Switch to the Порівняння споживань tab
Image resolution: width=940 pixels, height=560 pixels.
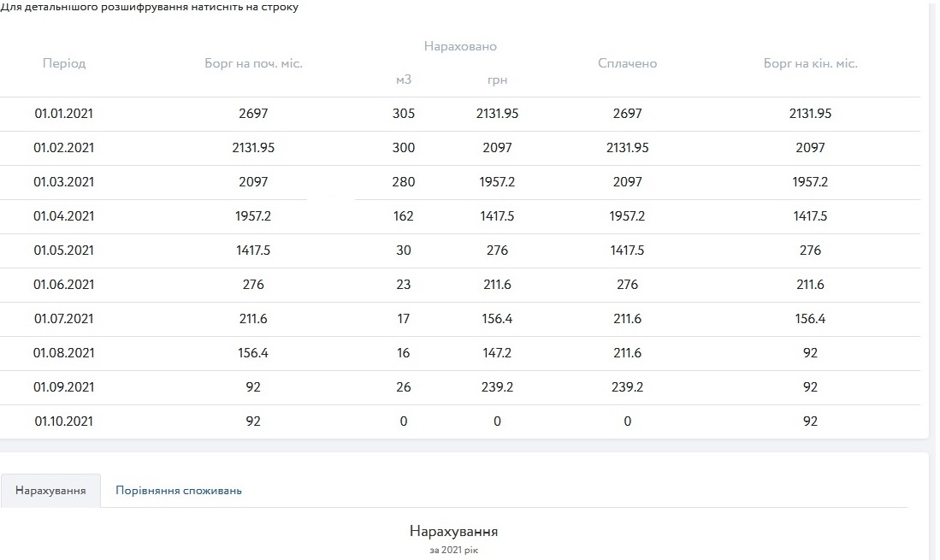coord(179,491)
